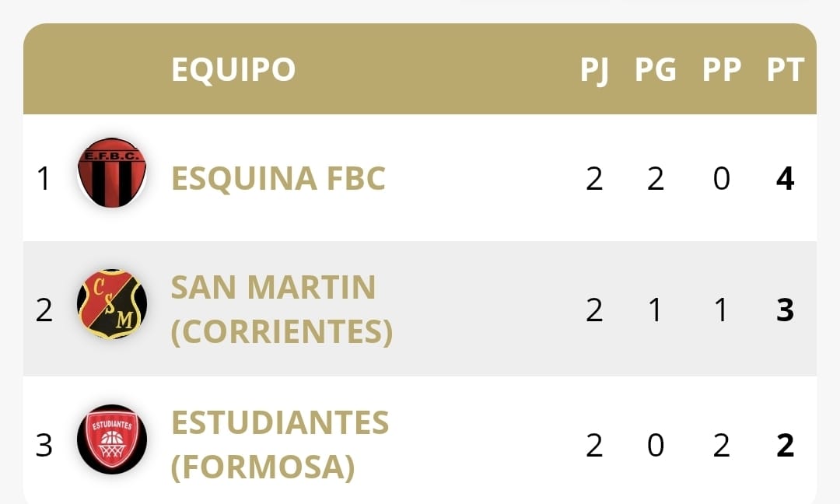Click position number 1 in standings
The image size is (840, 504).
click(44, 179)
